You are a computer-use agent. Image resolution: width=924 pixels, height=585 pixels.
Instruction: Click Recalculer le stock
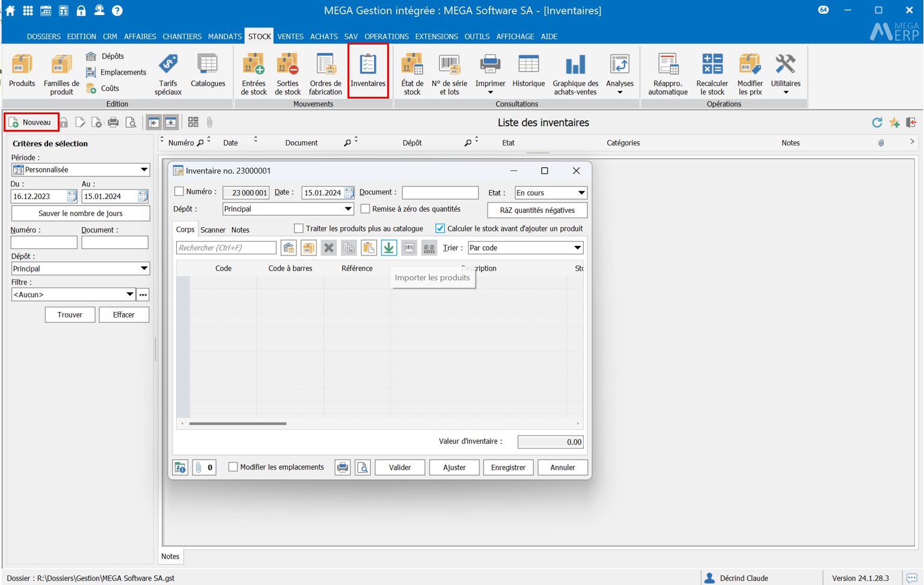(x=712, y=75)
